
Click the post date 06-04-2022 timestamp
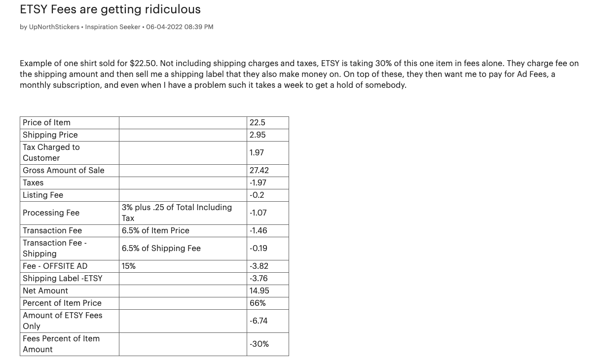(180, 27)
